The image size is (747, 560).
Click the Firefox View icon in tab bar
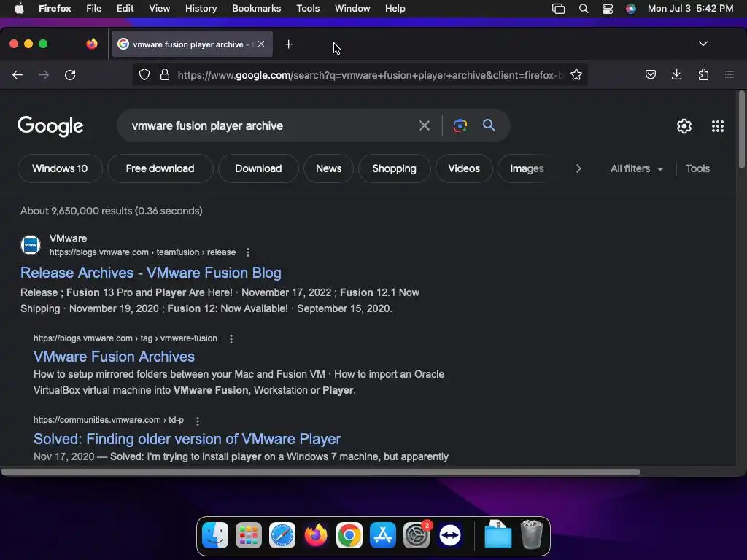pyautogui.click(x=92, y=44)
